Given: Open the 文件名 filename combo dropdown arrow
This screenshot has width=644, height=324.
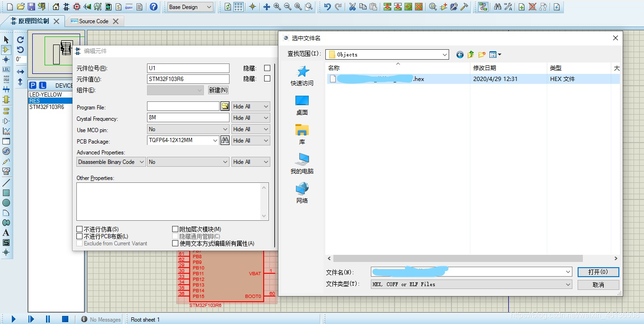Looking at the screenshot, I should coord(568,272).
